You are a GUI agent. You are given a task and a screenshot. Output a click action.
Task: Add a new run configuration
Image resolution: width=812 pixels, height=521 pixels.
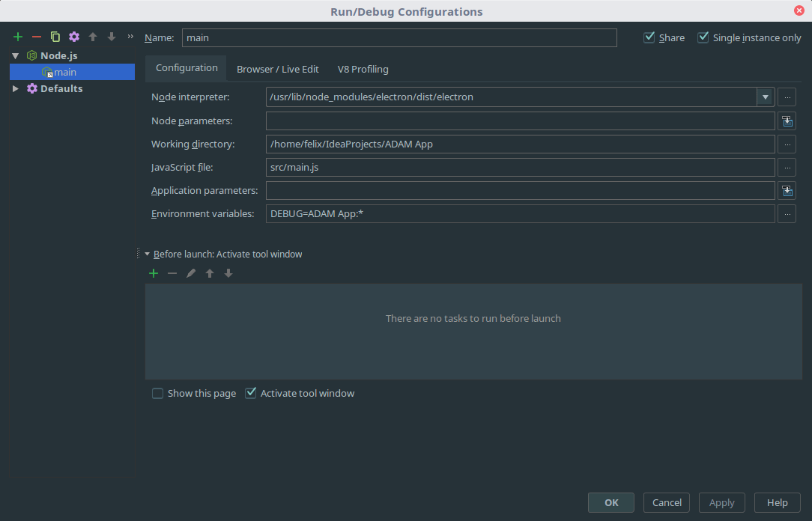point(17,36)
